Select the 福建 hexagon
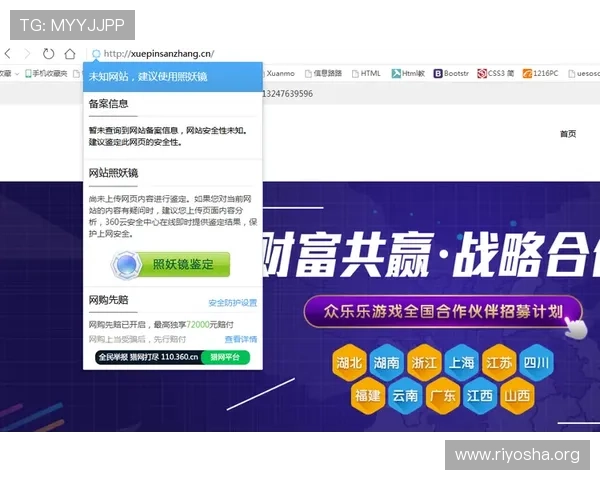 [367, 395]
